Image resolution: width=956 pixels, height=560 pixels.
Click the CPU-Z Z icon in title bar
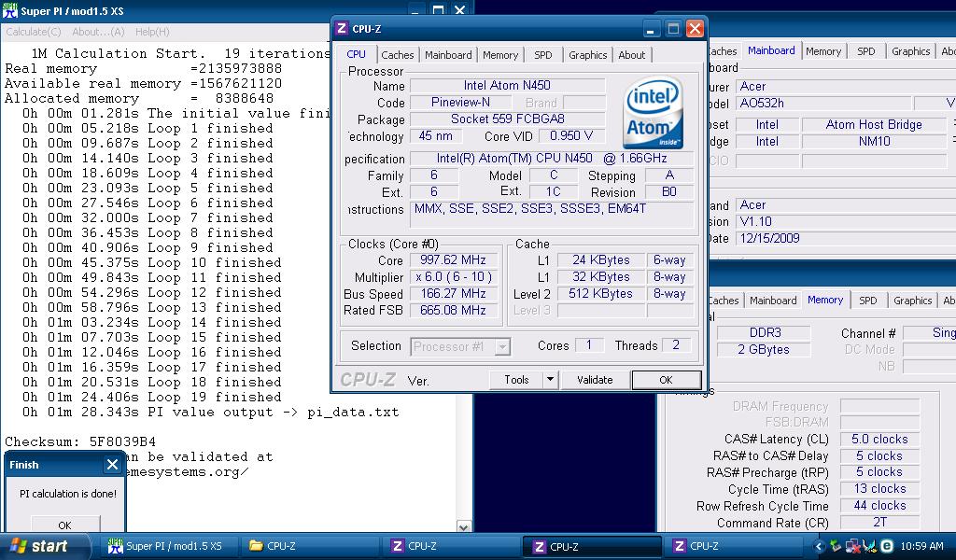342,29
